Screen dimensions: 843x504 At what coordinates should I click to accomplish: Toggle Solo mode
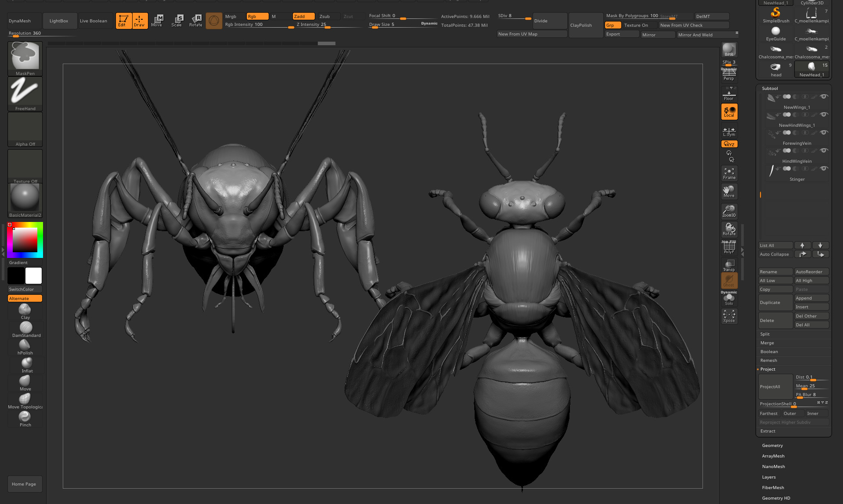pyautogui.click(x=729, y=299)
